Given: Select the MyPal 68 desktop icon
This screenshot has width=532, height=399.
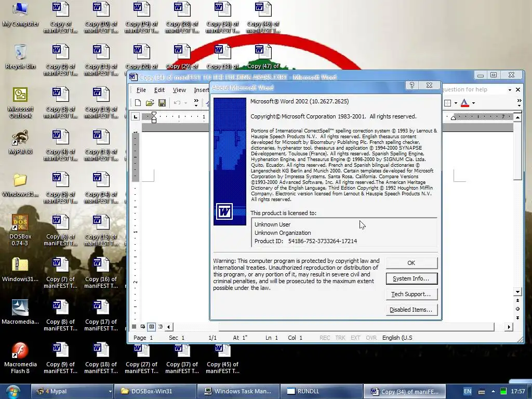Looking at the screenshot, I should click(20, 142).
